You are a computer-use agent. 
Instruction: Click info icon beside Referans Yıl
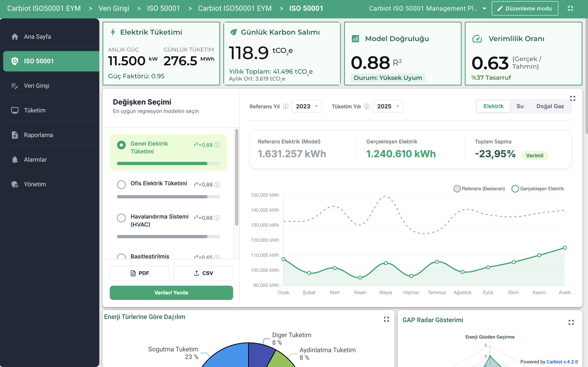tap(286, 107)
